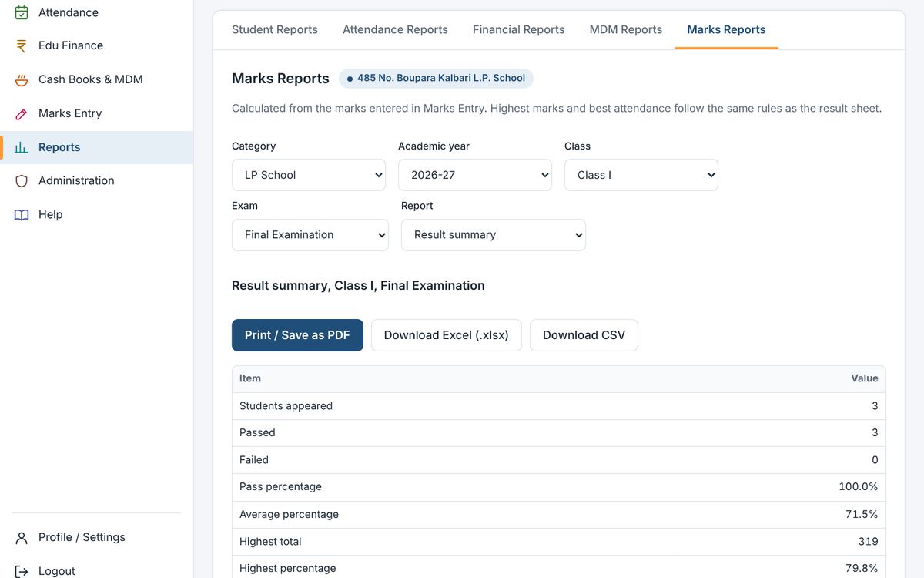The height and width of the screenshot is (578, 924).
Task: Click the Administration shield icon
Action: click(x=22, y=180)
